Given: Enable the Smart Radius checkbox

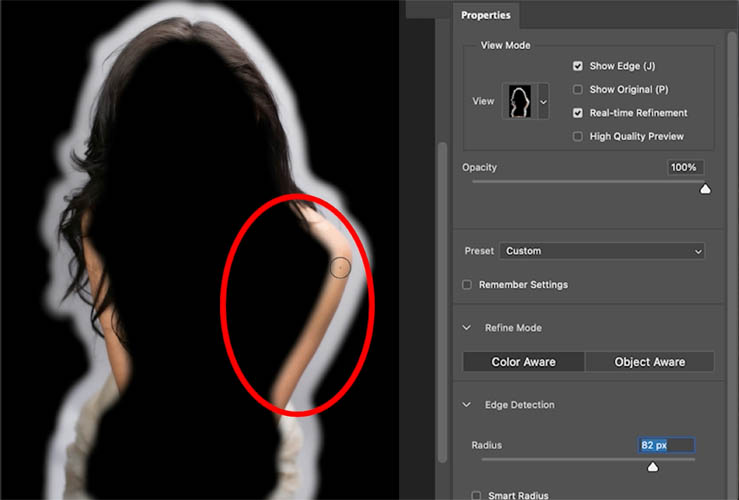Looking at the screenshot, I should point(476,495).
